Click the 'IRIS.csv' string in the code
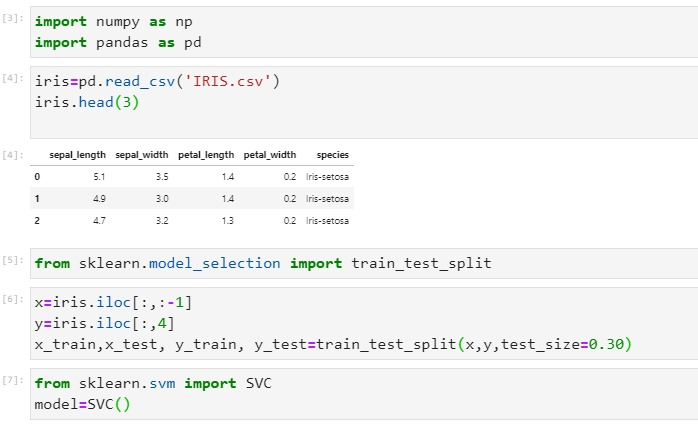The width and height of the screenshot is (698, 428). [227, 81]
